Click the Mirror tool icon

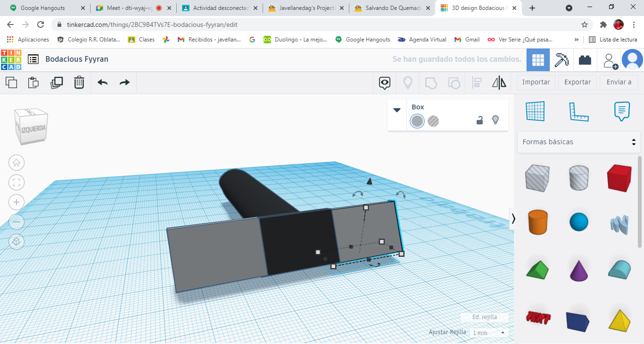pos(499,83)
